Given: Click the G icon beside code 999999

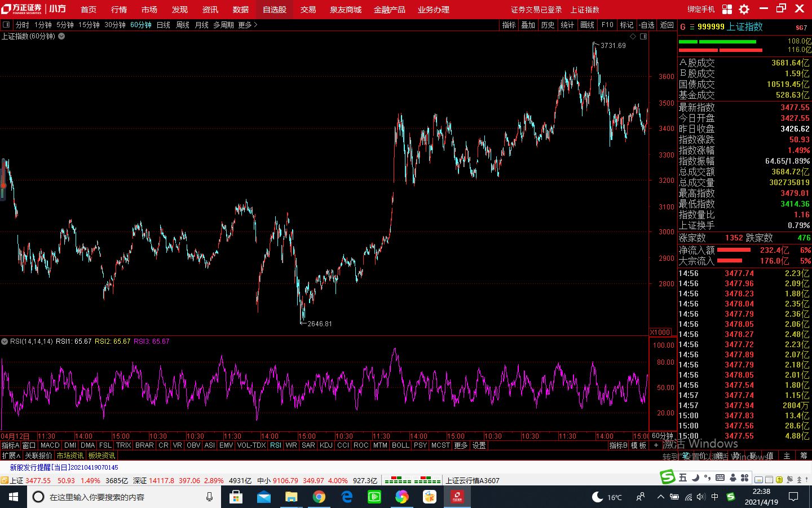Looking at the screenshot, I should point(683,27).
